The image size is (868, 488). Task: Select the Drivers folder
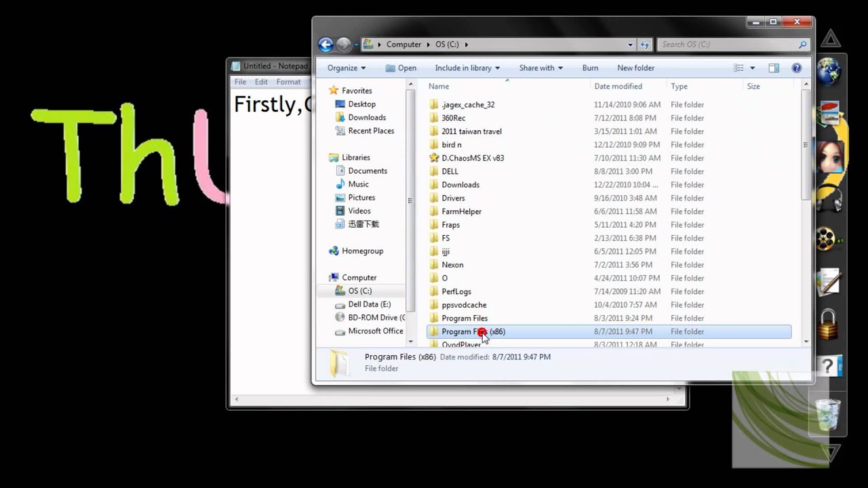point(453,198)
